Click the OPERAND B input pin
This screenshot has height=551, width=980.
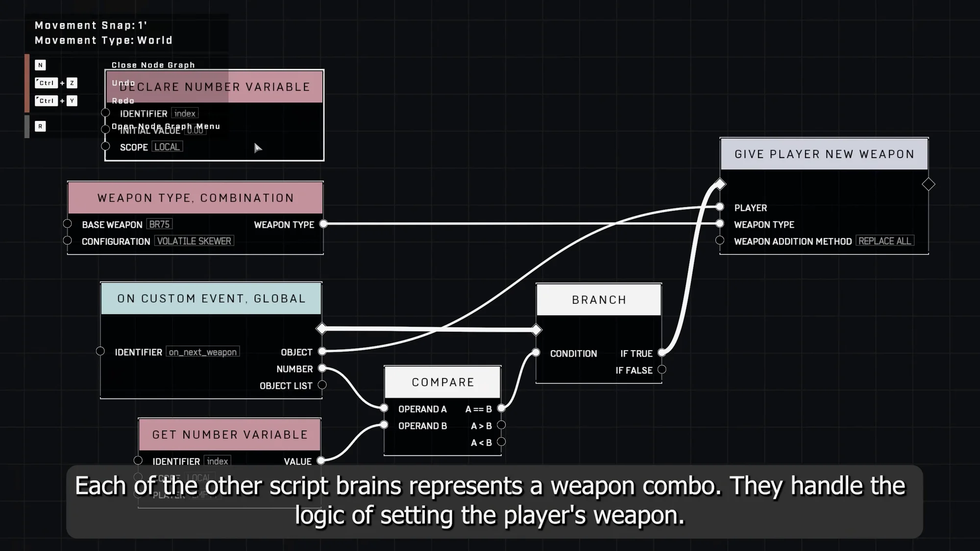tap(385, 425)
